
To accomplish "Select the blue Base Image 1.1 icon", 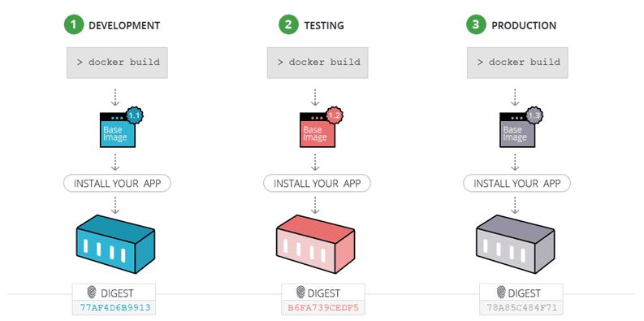I will click(120, 127).
